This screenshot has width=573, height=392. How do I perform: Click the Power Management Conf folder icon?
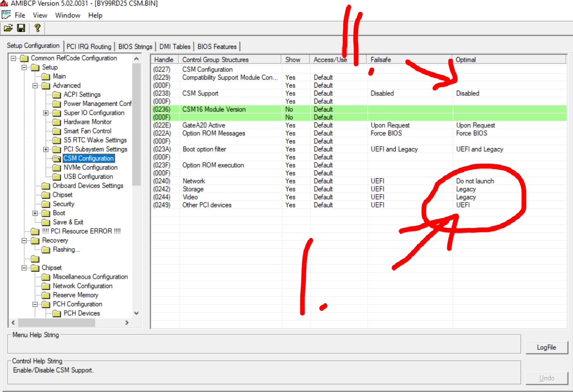57,103
